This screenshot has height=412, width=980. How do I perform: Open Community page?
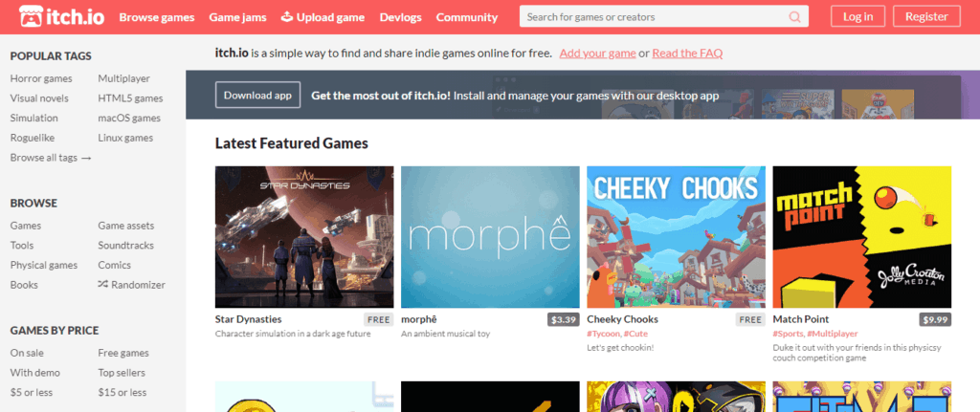tap(467, 17)
